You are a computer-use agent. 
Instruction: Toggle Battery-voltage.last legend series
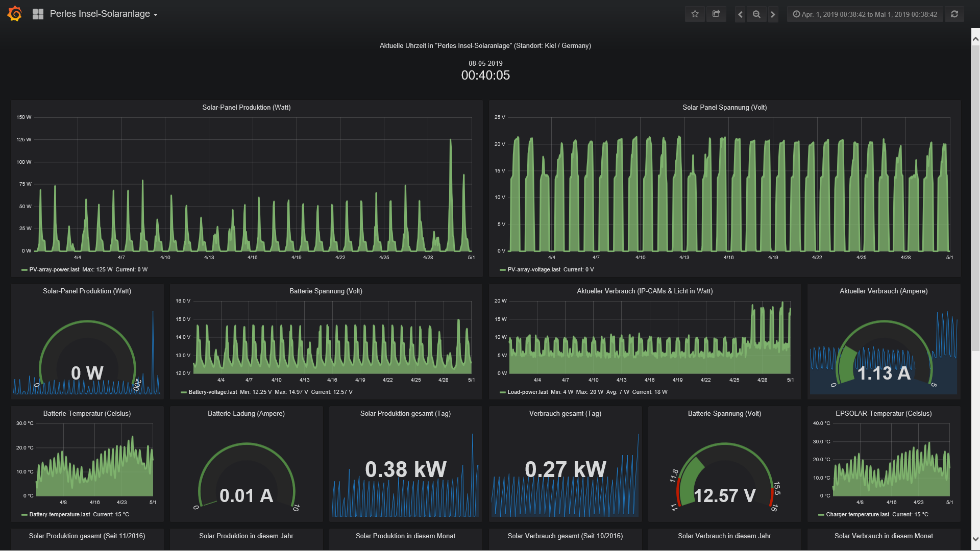(x=212, y=392)
